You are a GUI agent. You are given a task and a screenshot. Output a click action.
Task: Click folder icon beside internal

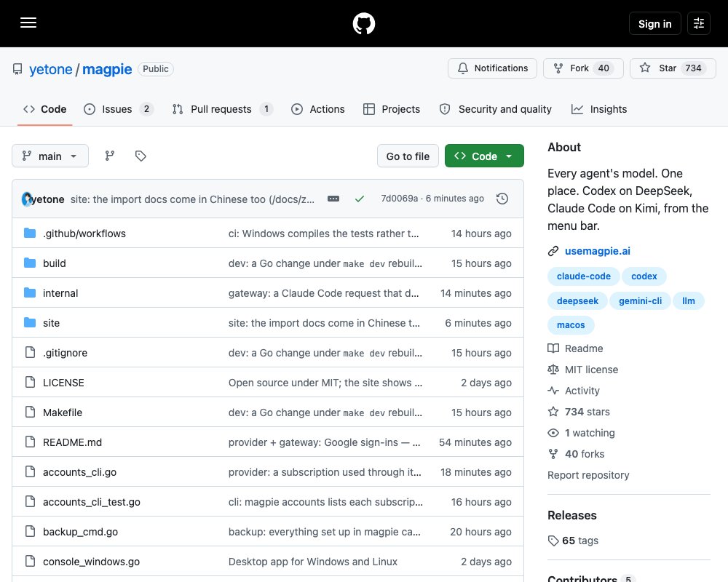(30, 293)
